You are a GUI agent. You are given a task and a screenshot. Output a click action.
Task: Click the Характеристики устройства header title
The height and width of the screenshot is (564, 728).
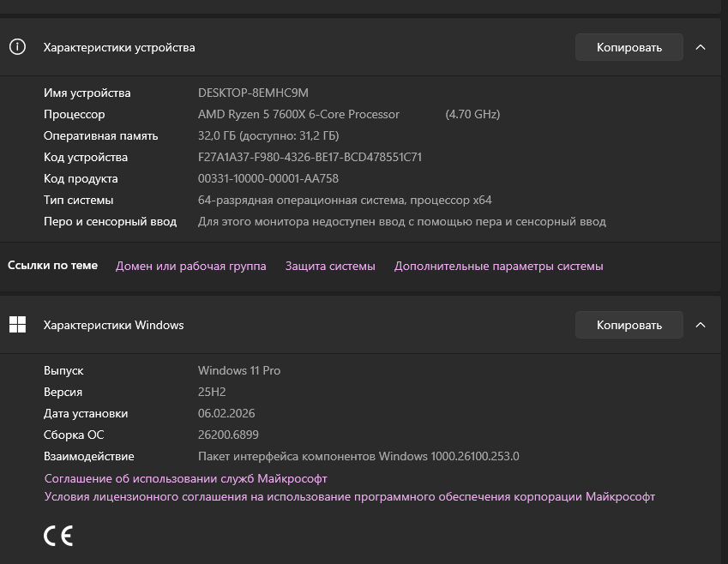point(119,47)
